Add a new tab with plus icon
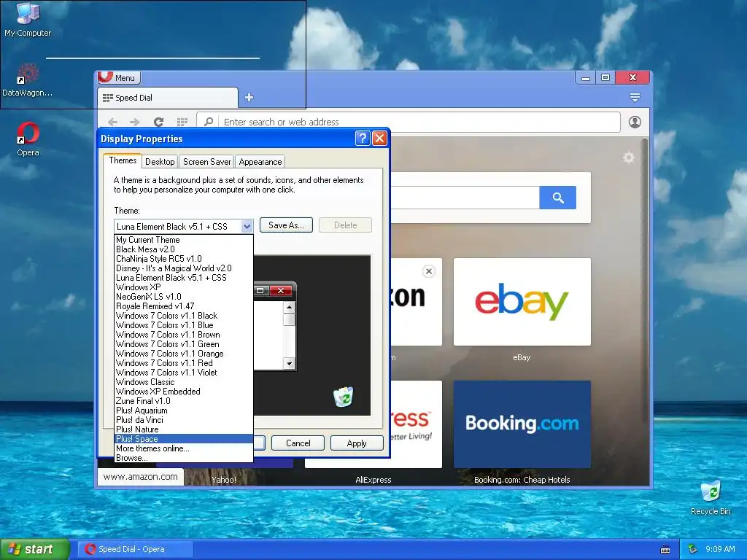The width and height of the screenshot is (747, 560). click(249, 98)
